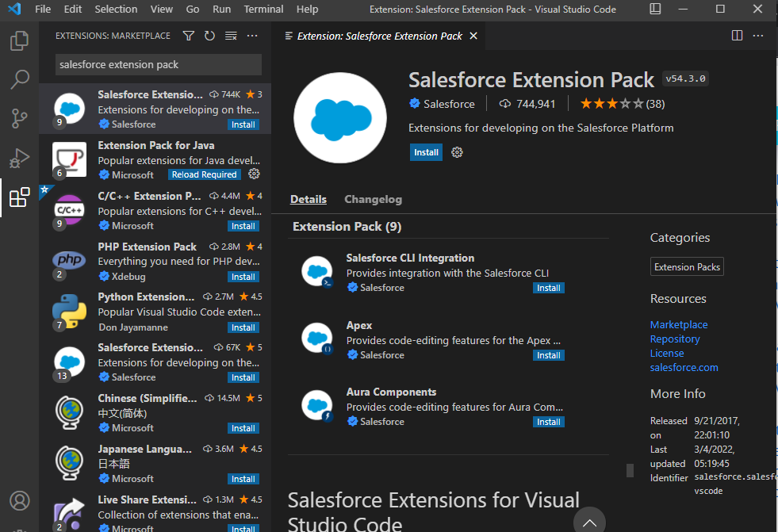
Task: Click the v54.3.0 version badge
Action: click(685, 78)
